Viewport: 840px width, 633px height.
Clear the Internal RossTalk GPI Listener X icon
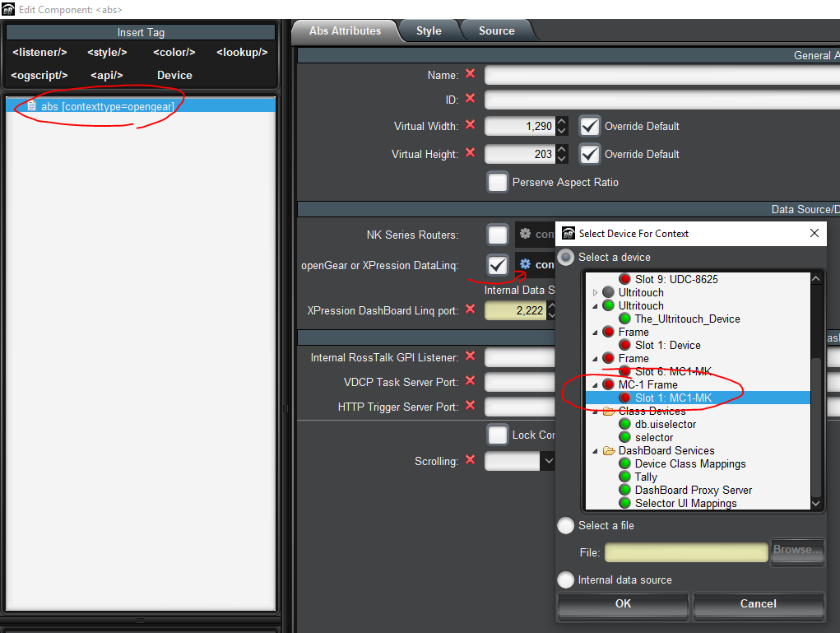[471, 356]
